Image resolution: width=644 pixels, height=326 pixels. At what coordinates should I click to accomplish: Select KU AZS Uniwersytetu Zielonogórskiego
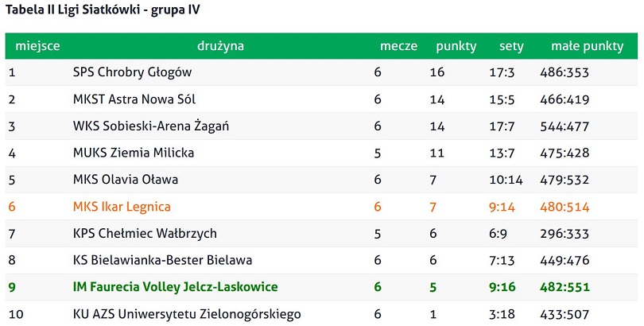(187, 314)
